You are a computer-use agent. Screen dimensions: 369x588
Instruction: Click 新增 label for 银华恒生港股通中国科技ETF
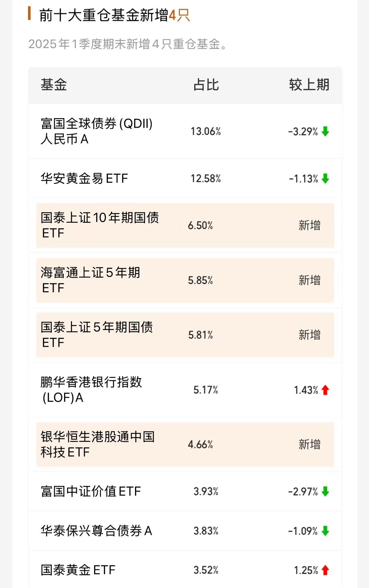(x=309, y=444)
